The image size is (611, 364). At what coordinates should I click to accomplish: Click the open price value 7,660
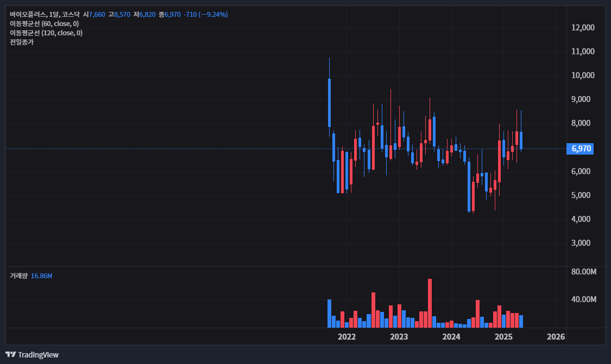97,15
